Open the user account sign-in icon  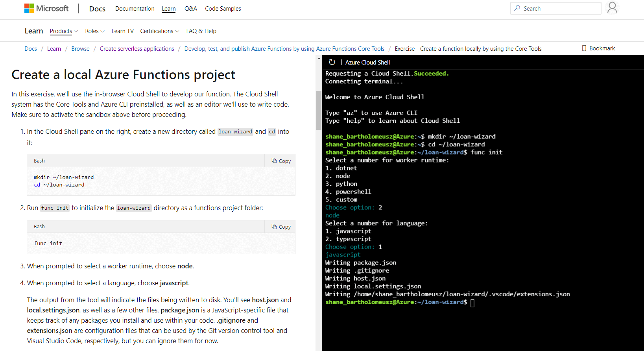click(612, 8)
